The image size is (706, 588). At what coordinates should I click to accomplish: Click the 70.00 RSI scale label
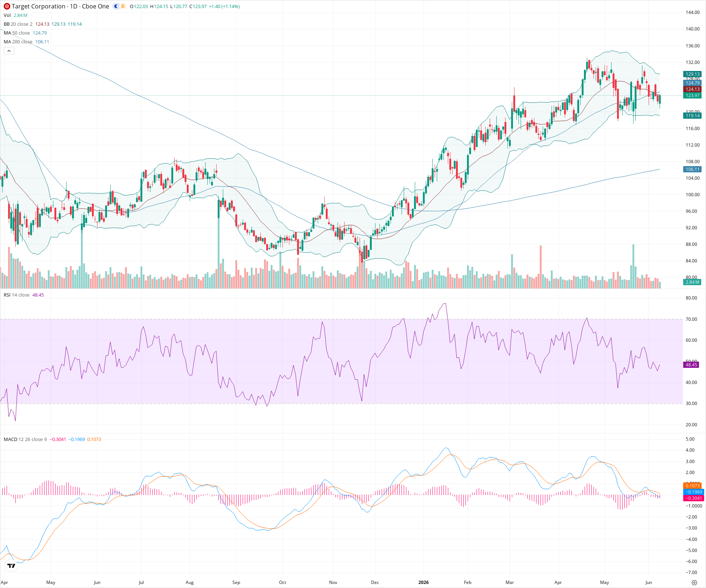pos(691,319)
